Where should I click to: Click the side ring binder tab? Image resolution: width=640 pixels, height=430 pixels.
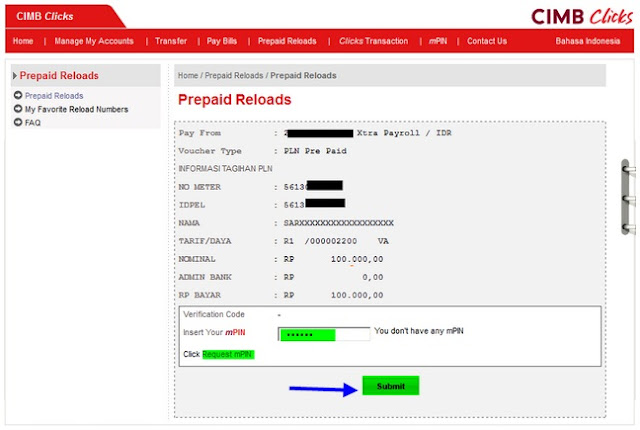tap(628, 197)
